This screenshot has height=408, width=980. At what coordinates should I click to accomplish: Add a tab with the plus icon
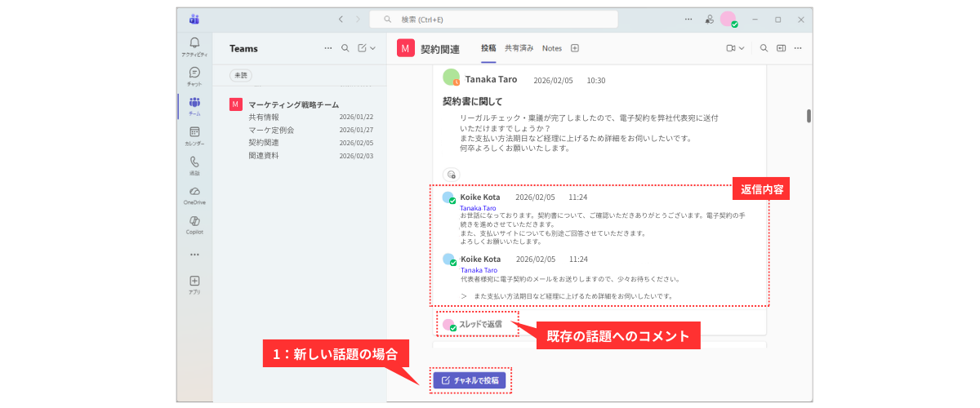575,48
